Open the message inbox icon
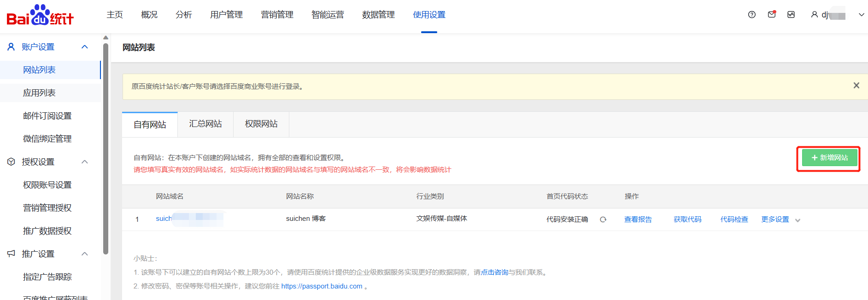The image size is (868, 300). tap(772, 15)
